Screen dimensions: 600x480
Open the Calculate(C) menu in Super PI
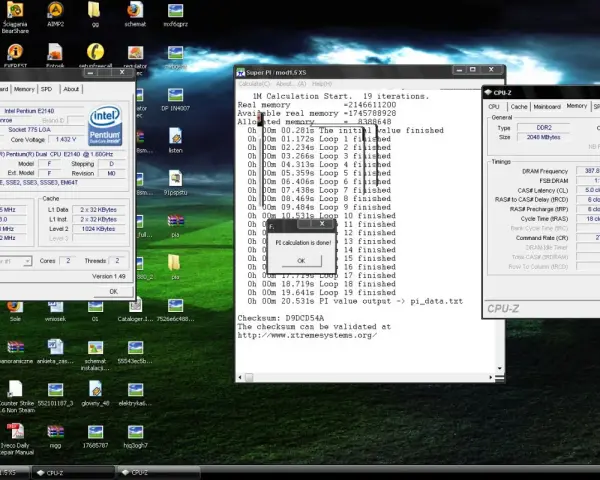[x=254, y=84]
